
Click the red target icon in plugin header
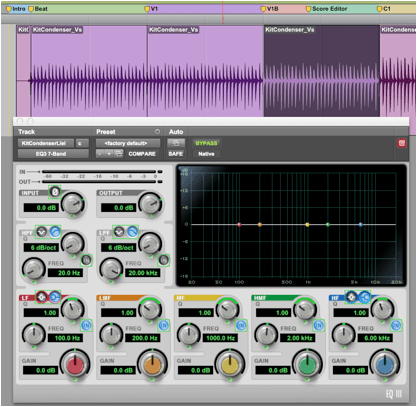[x=402, y=143]
